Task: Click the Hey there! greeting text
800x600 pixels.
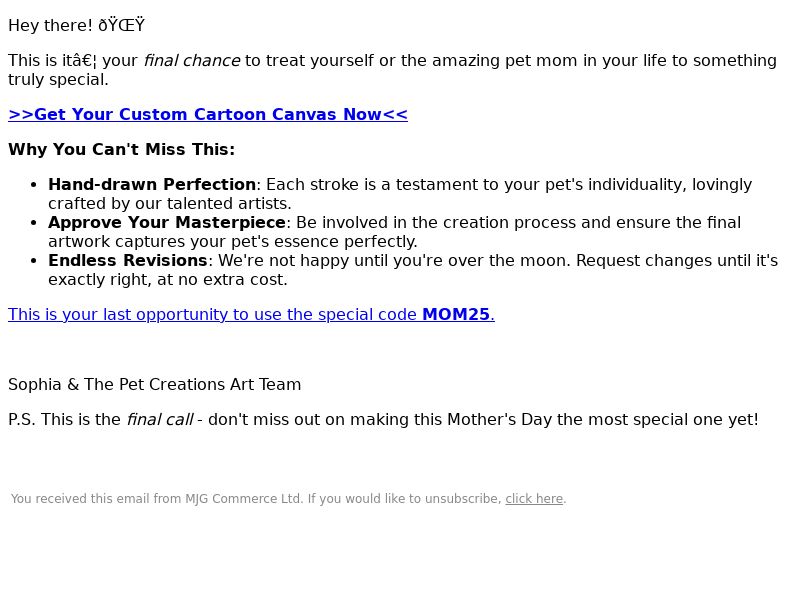Action: point(50,25)
